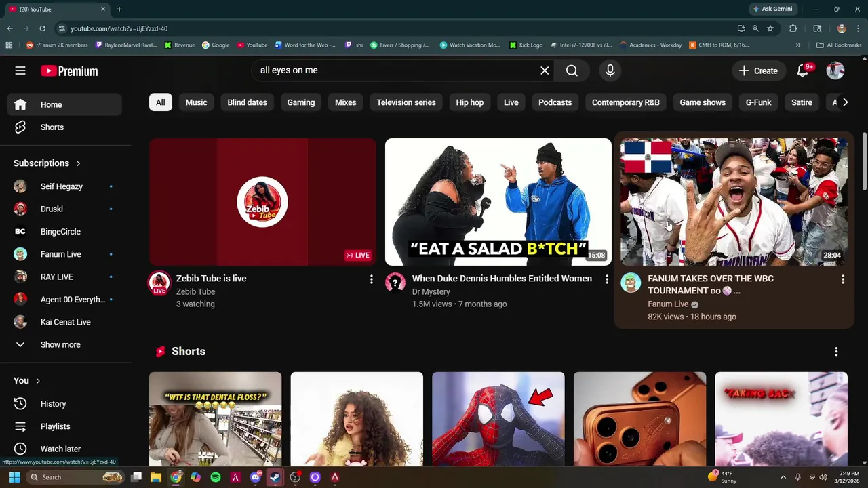Open the Spider-Man short thumbnail

(498, 419)
